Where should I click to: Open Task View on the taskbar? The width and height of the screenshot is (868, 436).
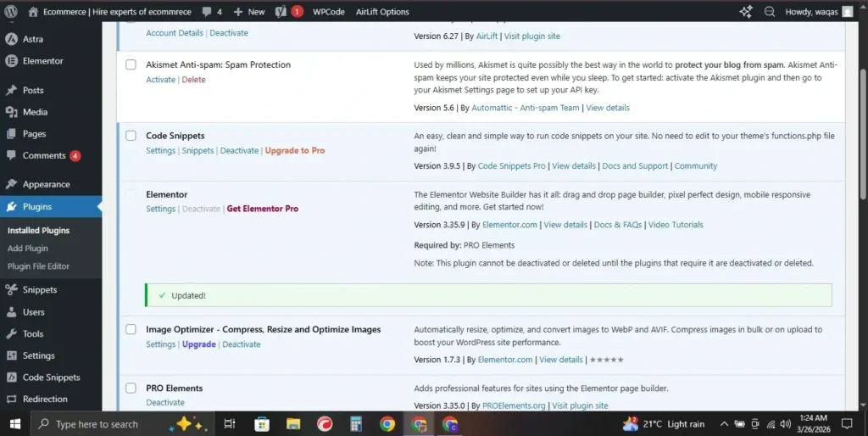coord(229,424)
